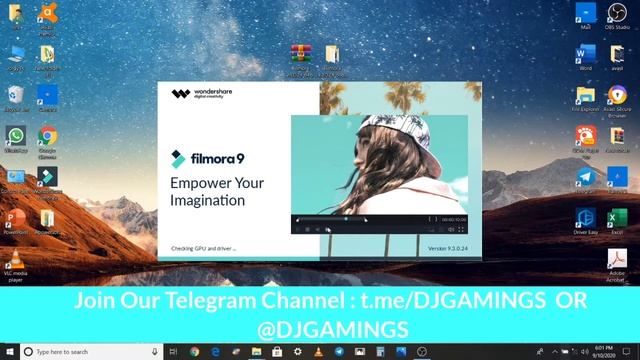Activate Cortana microphone in search box

pos(155,351)
